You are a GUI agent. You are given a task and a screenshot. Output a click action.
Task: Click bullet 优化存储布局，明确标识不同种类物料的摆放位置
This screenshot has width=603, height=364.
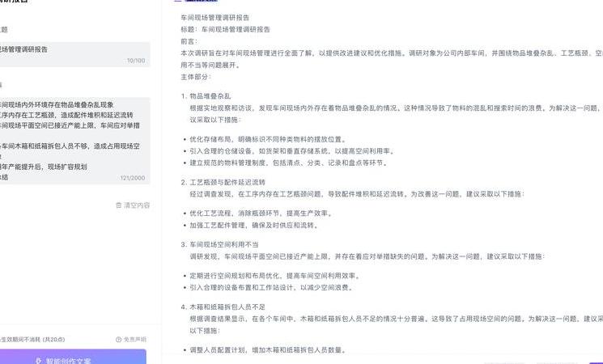point(267,139)
